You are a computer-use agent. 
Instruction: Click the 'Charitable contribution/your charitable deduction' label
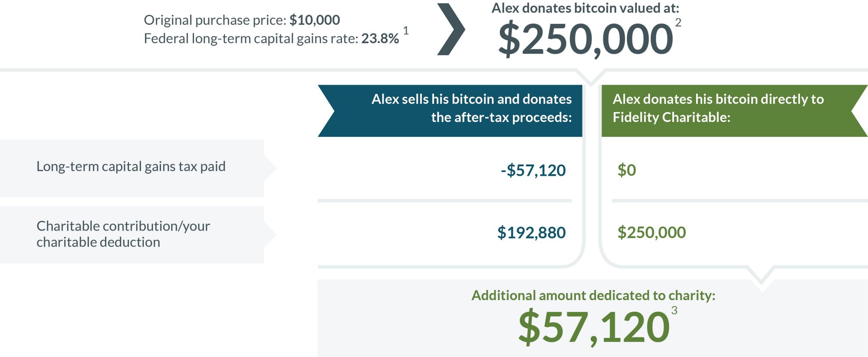click(x=123, y=234)
